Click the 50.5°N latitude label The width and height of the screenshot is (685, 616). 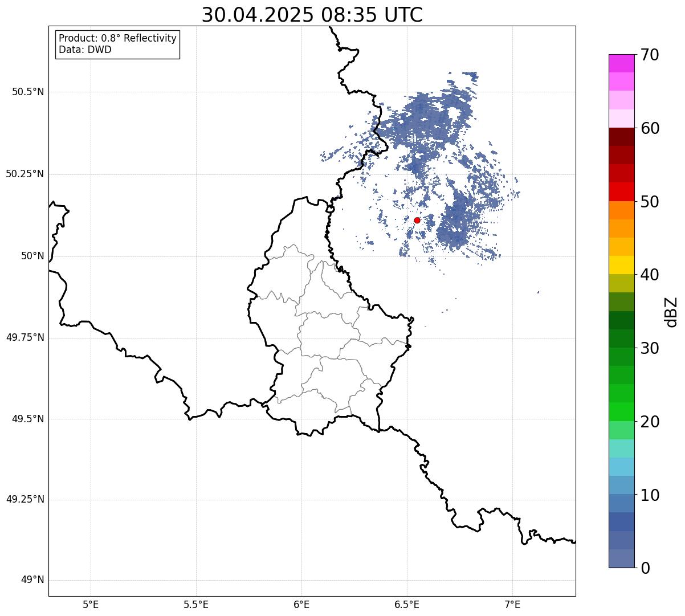coord(28,92)
